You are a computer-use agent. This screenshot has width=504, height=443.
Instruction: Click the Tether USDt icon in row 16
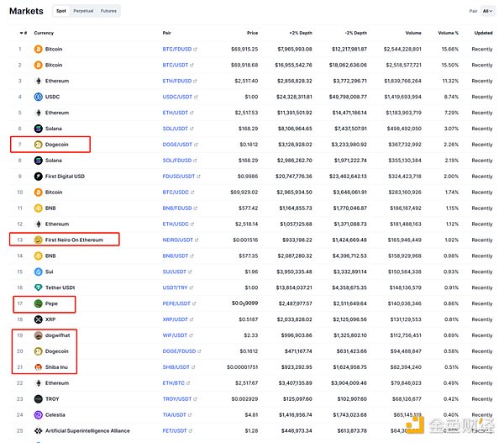(x=38, y=287)
